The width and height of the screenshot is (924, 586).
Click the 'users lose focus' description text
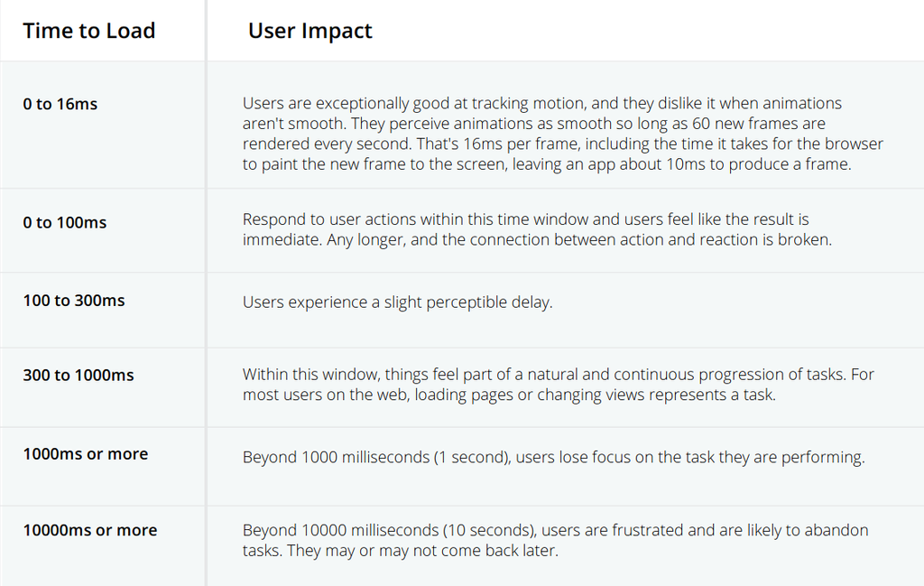pyautogui.click(x=554, y=458)
